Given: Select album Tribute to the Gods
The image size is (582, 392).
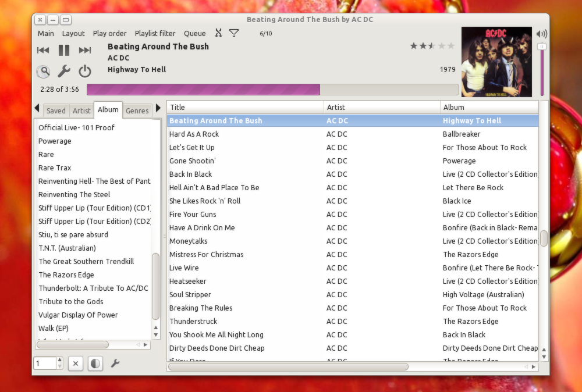Looking at the screenshot, I should point(71,301).
